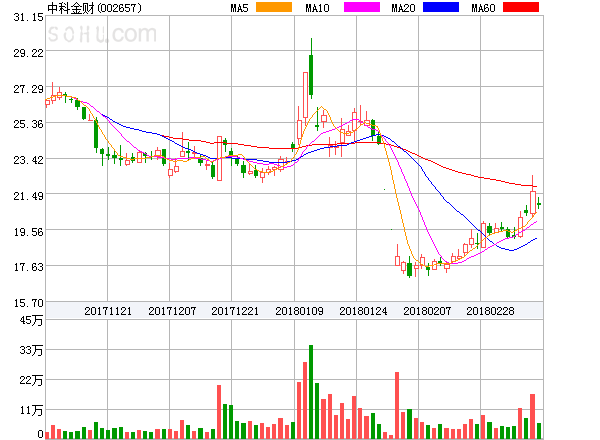The image size is (600, 440).
Task: Click the 31.15 price axis label
Action: (x=28, y=17)
